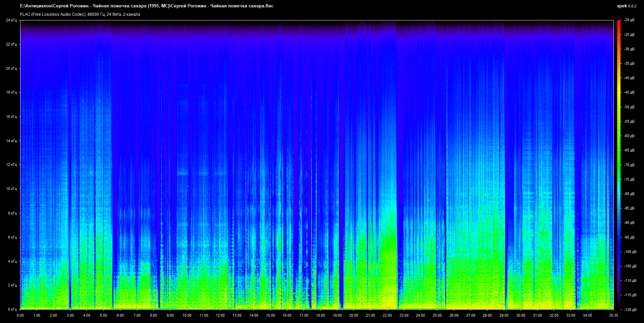The image size is (644, 323).
Task: Click the -60 дБ level label
Action: point(629,136)
